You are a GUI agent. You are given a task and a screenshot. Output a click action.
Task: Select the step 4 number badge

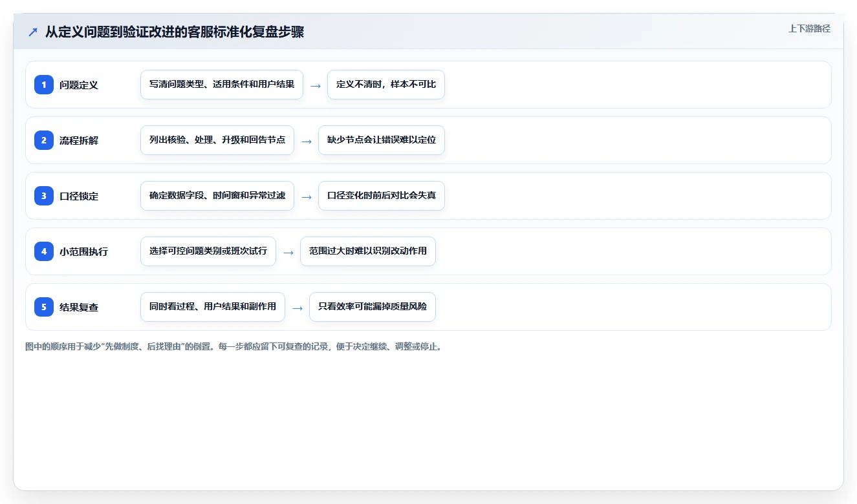click(x=44, y=251)
